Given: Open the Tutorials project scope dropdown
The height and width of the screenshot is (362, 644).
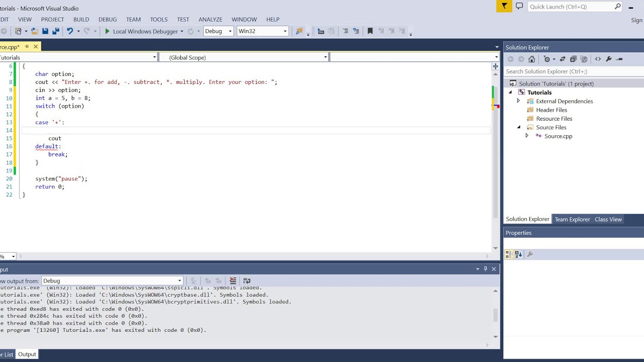Looking at the screenshot, I should pos(78,57).
